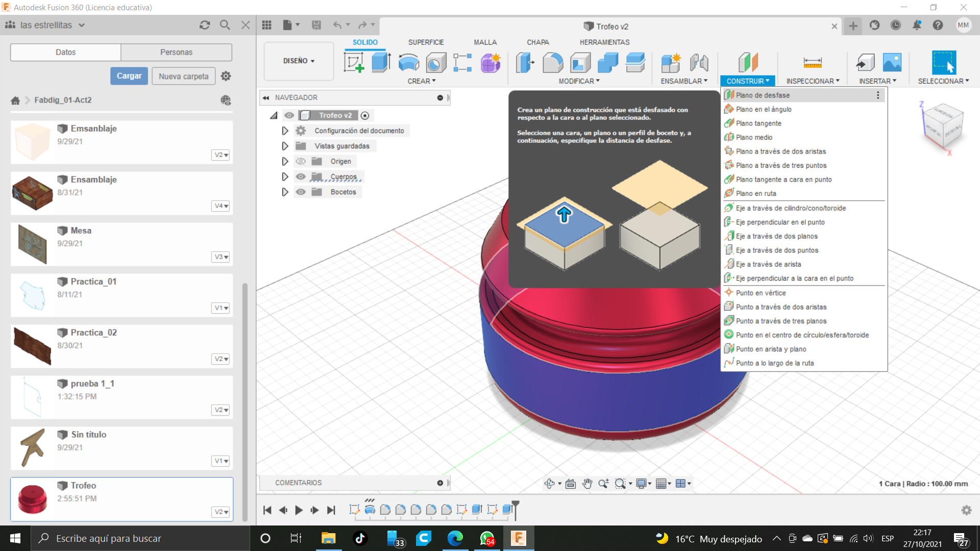Choose Plano medio from Construir menu
Screen dimensions: 980x551
tap(754, 137)
